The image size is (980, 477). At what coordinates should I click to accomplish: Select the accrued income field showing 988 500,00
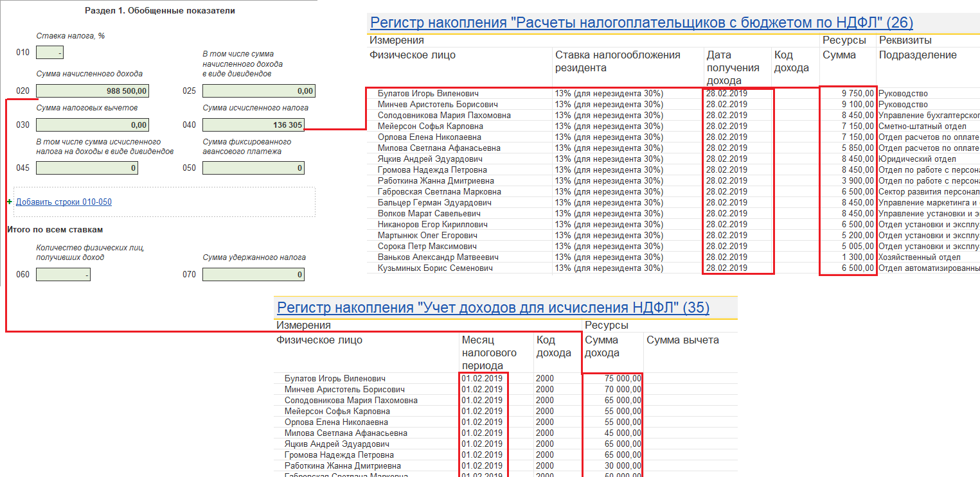(93, 91)
